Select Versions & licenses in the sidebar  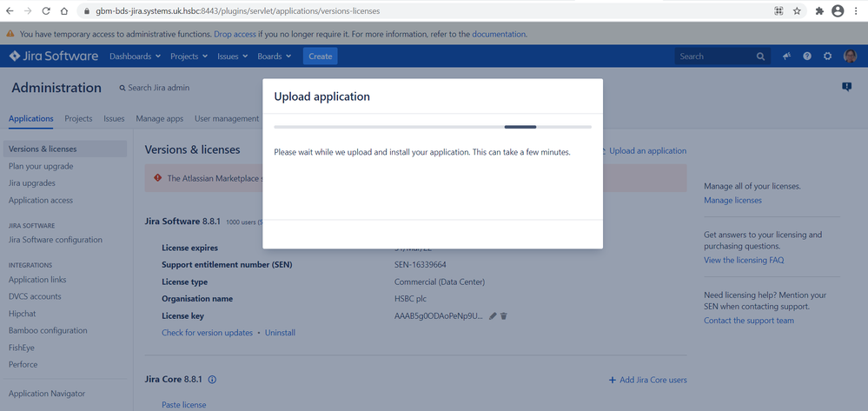pos(65,149)
